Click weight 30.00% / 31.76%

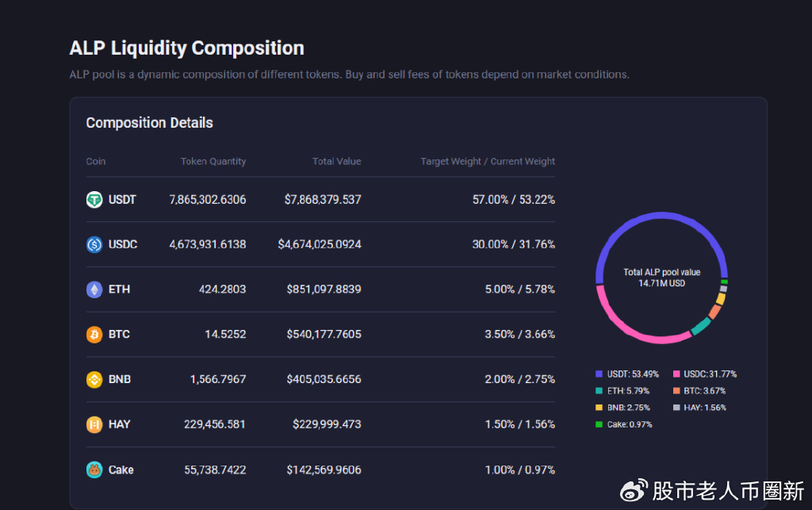tap(514, 244)
